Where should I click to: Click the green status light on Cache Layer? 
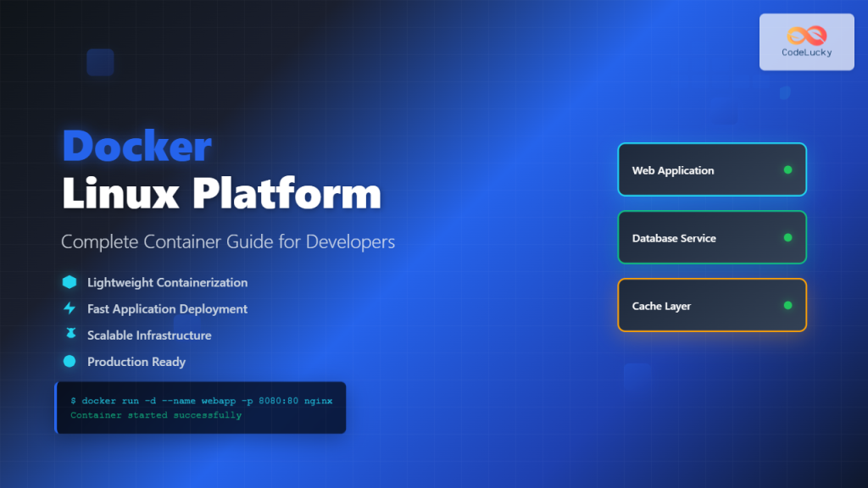point(787,305)
